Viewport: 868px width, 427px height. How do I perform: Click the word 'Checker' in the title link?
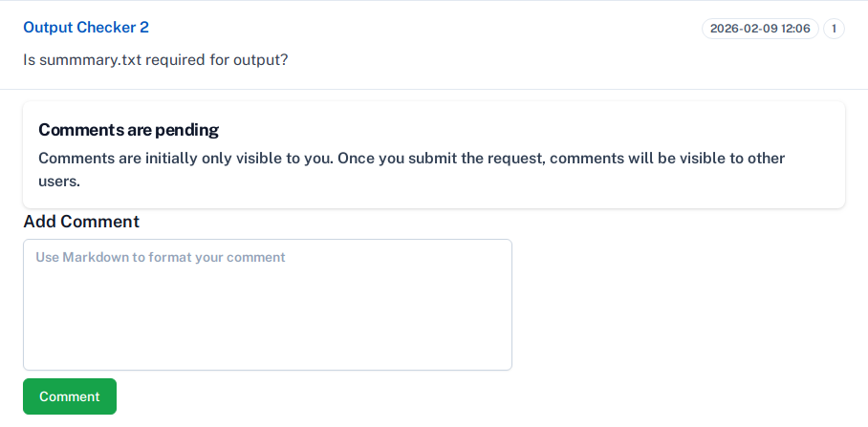107,28
